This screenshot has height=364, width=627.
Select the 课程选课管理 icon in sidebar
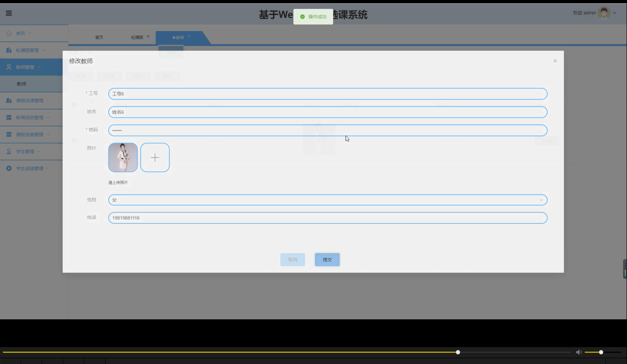tap(8, 100)
